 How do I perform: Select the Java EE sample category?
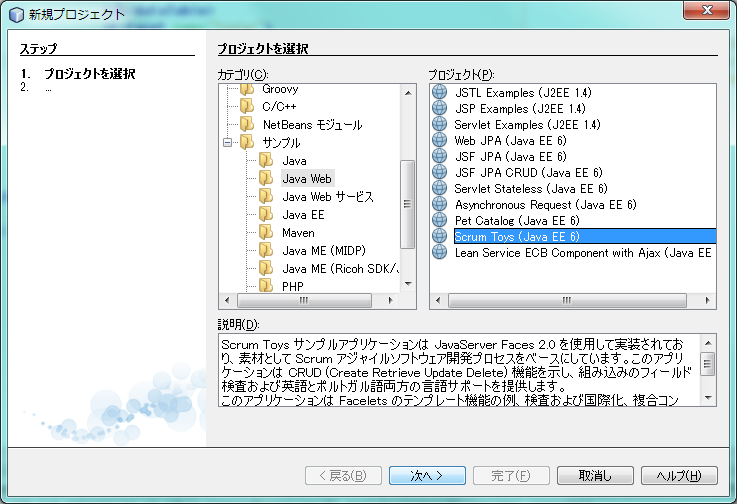303,215
